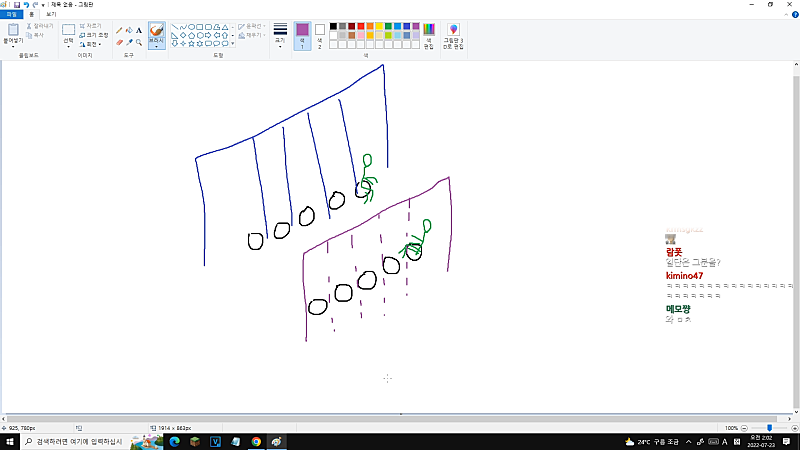Pick the yellow color swatch
The image size is (800, 450).
tap(379, 27)
